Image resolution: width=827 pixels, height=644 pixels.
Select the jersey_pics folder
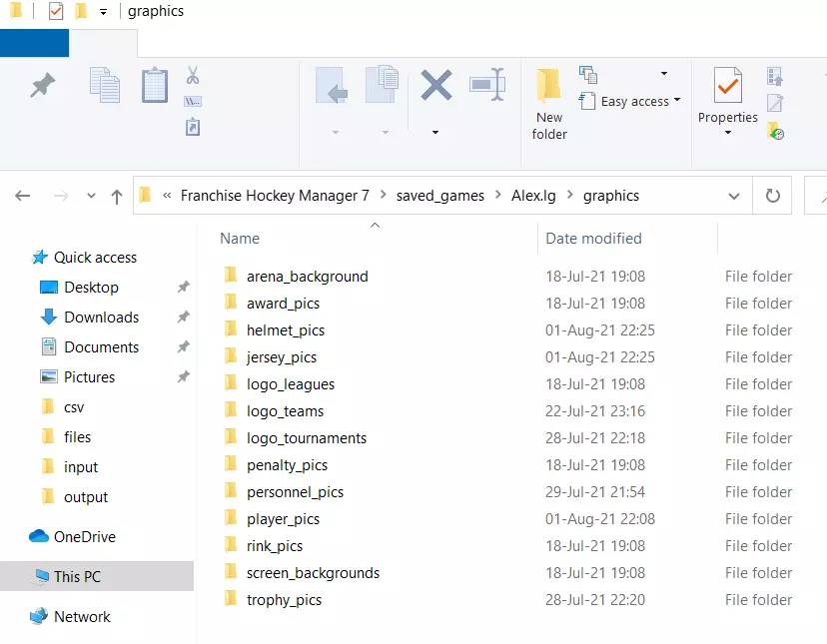(x=270, y=357)
